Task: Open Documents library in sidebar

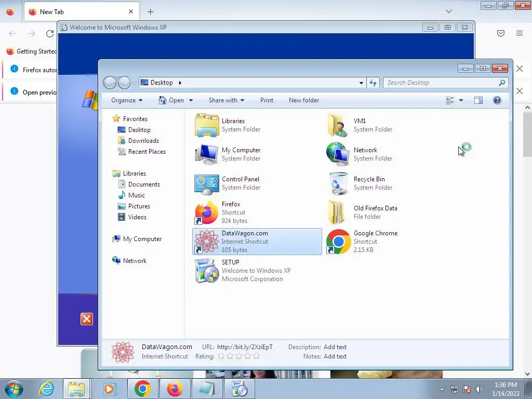Action: click(139, 184)
